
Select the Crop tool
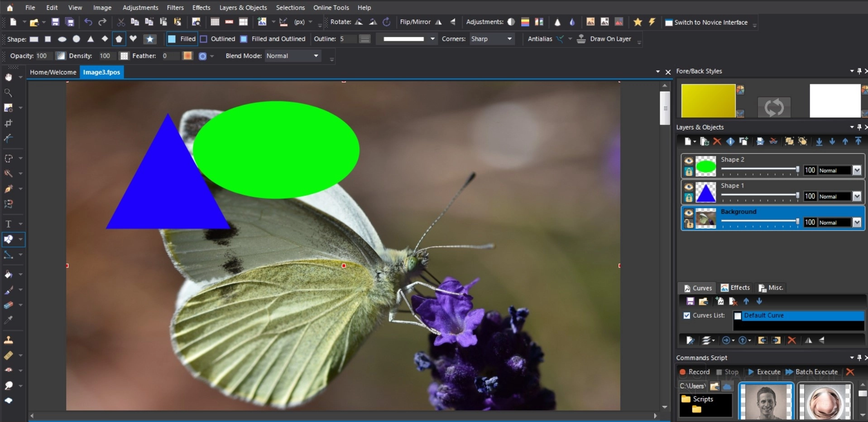pos(8,123)
